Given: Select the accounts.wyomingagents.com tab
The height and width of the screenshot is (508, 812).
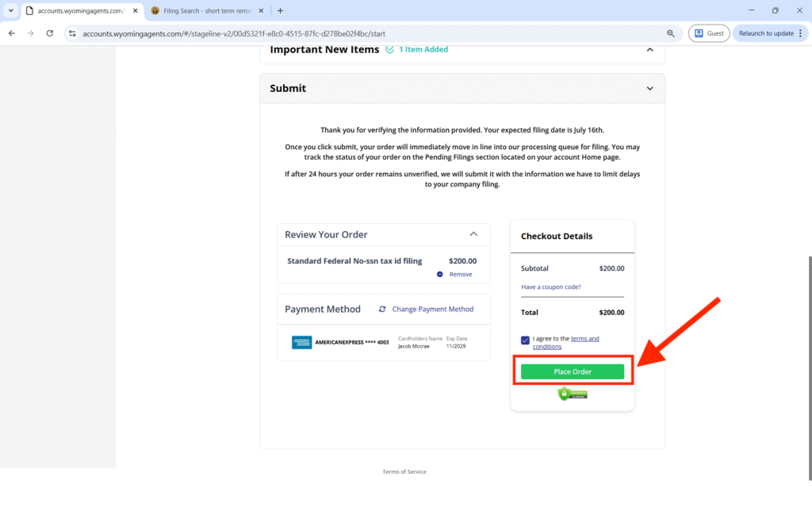Looking at the screenshot, I should pos(79,11).
